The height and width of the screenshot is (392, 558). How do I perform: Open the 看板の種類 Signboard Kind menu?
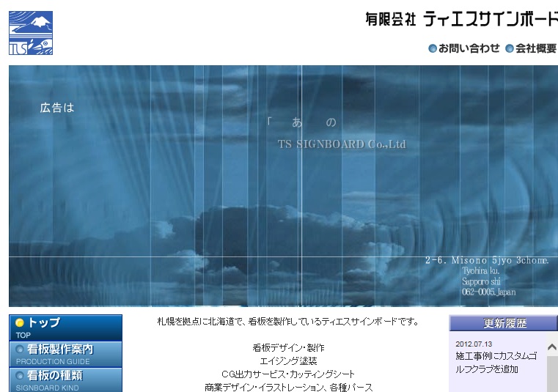point(65,380)
